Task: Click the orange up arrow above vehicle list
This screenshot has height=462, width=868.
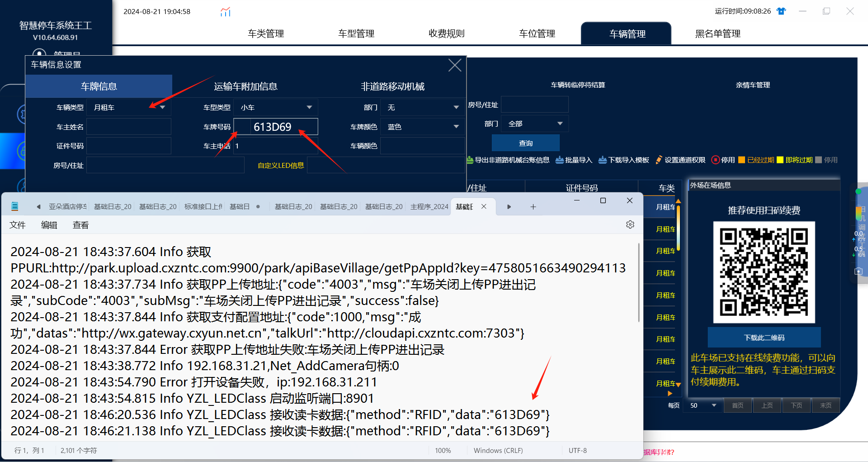Action: (678, 201)
